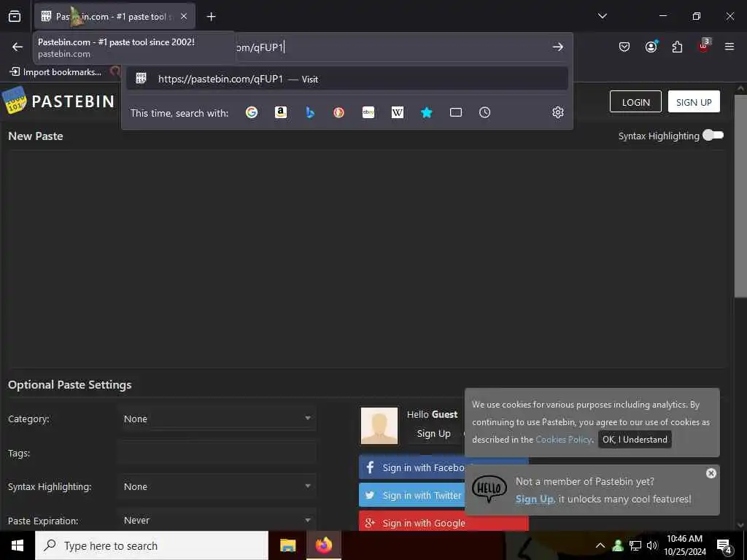The width and height of the screenshot is (747, 560).
Task: Open the list all tabs dropdown
Action: [x=602, y=16]
